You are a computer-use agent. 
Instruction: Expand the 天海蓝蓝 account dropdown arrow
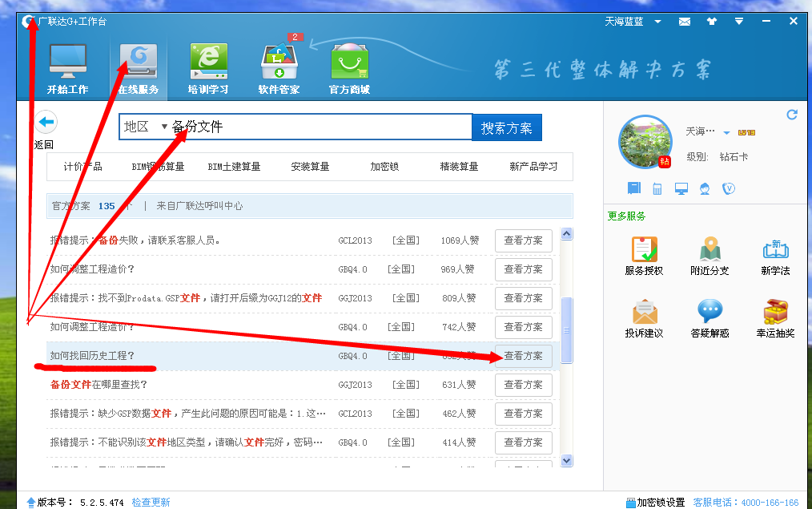(x=657, y=22)
